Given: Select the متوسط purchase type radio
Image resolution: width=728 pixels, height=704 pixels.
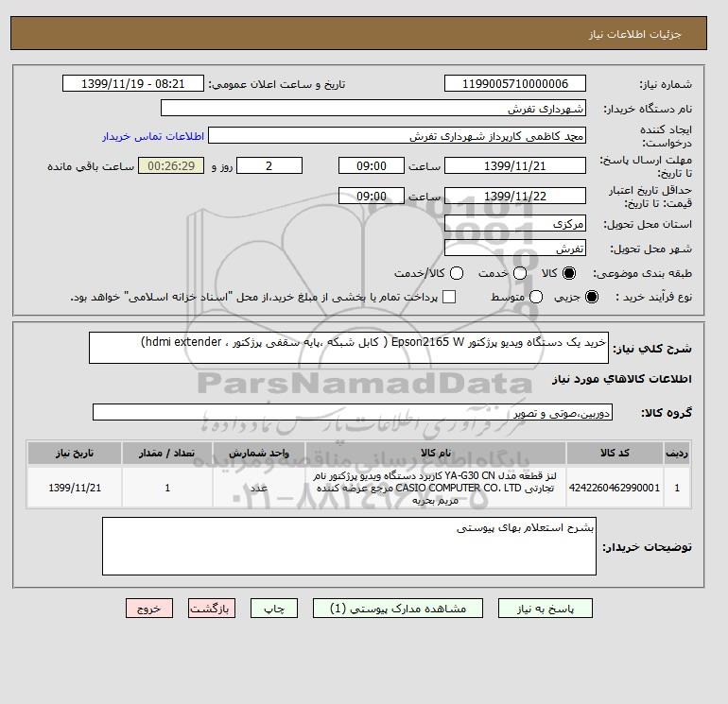Looking at the screenshot, I should tap(536, 297).
